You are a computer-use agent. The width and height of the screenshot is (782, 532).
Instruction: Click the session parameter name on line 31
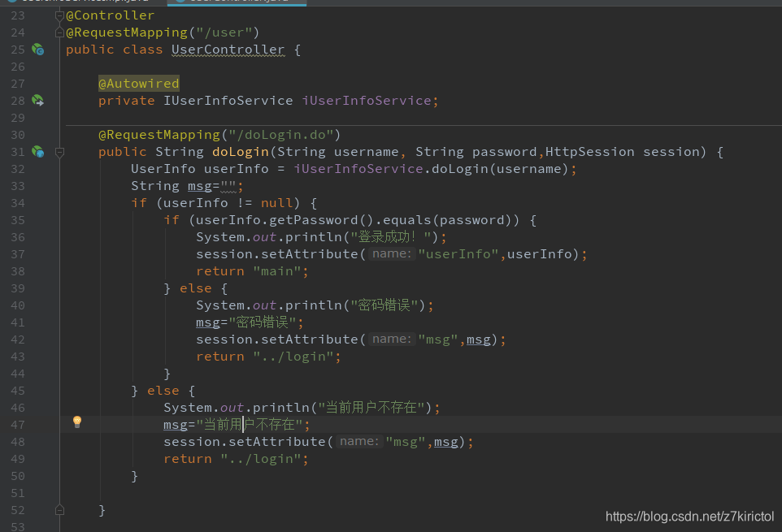click(x=671, y=152)
